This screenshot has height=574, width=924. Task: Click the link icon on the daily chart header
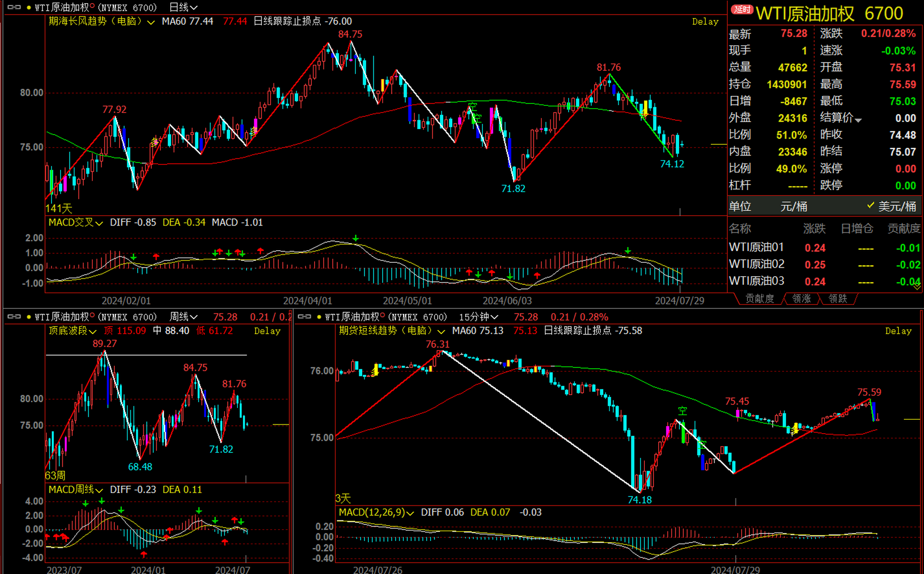pyautogui.click(x=14, y=7)
